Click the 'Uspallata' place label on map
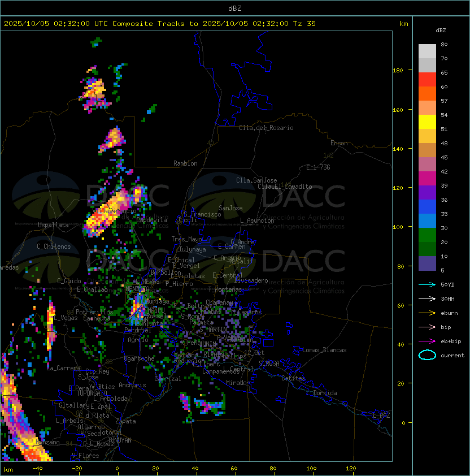Screen dimensions: 470x476 tap(53, 225)
